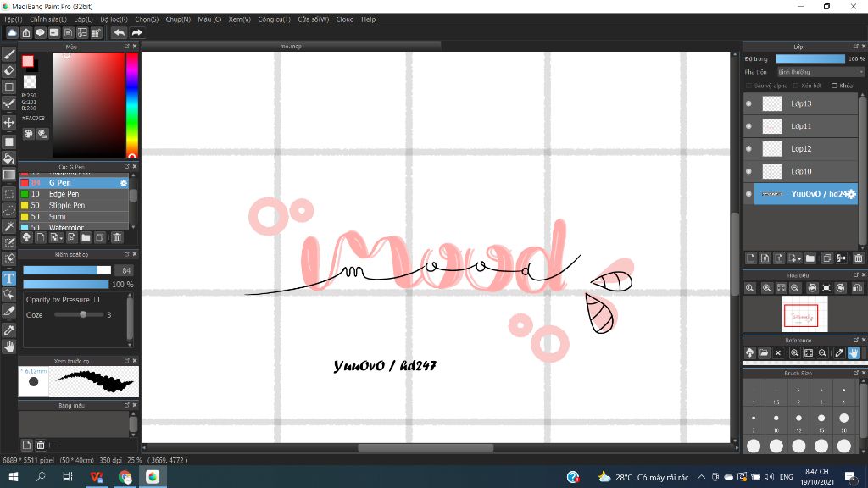Open the Lớp(L) menu
Image resolution: width=868 pixels, height=488 pixels.
84,19
